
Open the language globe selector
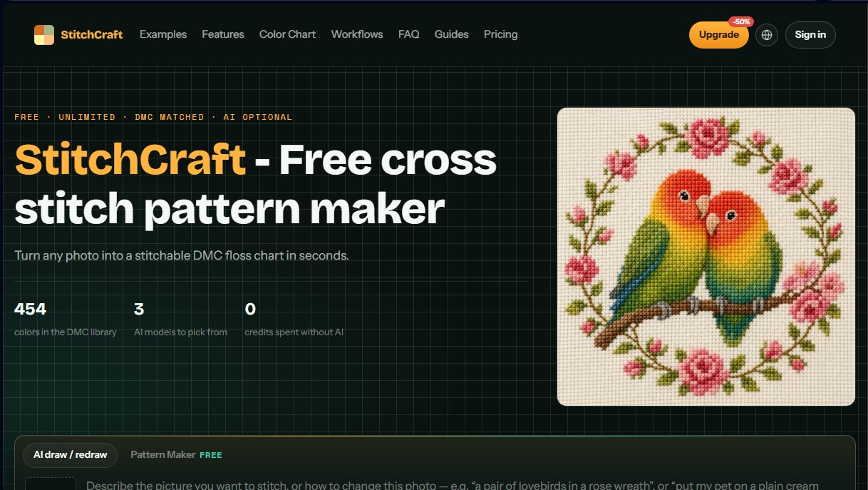(x=767, y=35)
